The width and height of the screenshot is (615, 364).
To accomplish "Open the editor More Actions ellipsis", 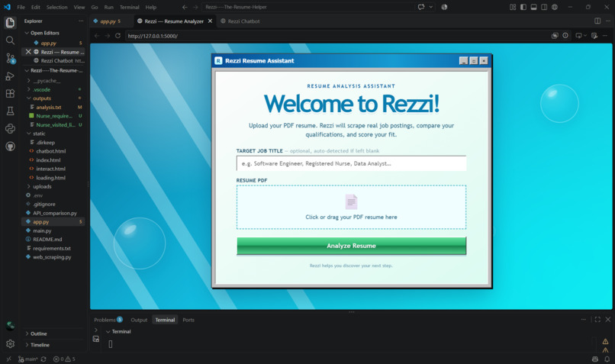I will click(608, 21).
